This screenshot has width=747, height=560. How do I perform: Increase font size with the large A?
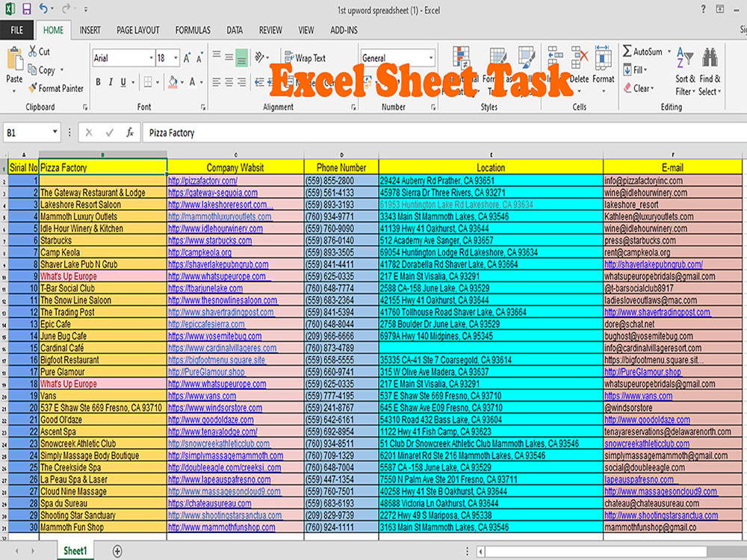[187, 58]
